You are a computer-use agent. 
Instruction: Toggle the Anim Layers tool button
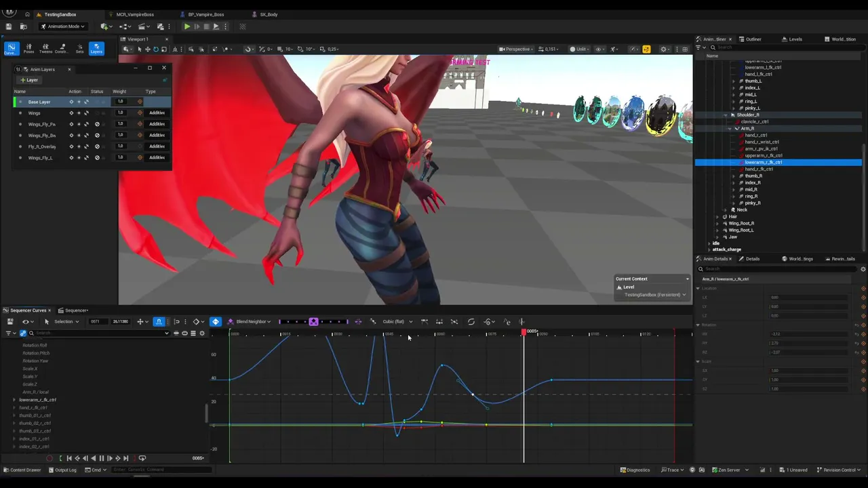pyautogui.click(x=96, y=49)
